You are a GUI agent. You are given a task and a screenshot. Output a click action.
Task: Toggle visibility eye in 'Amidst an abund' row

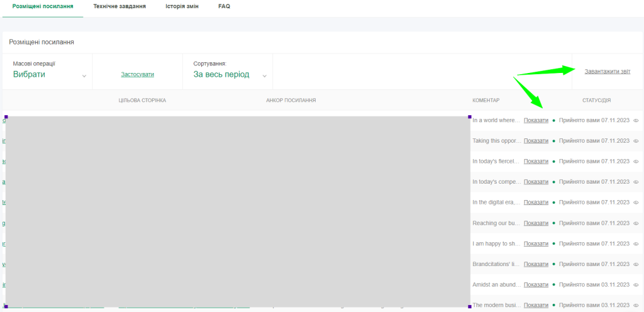click(636, 284)
